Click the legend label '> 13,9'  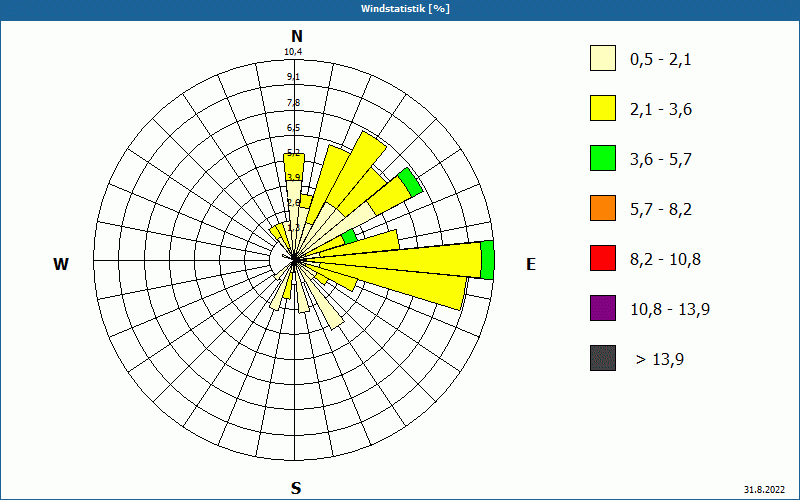click(660, 360)
